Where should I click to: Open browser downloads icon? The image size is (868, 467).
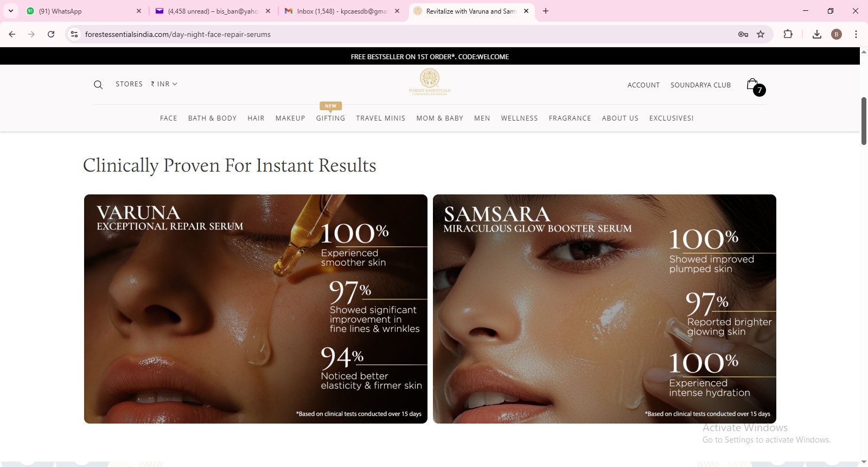(816, 34)
